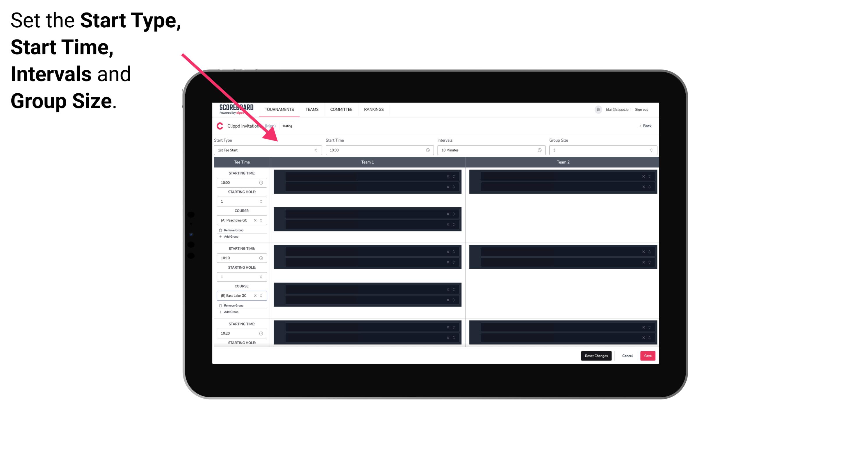Click the Cancel button

pos(627,355)
